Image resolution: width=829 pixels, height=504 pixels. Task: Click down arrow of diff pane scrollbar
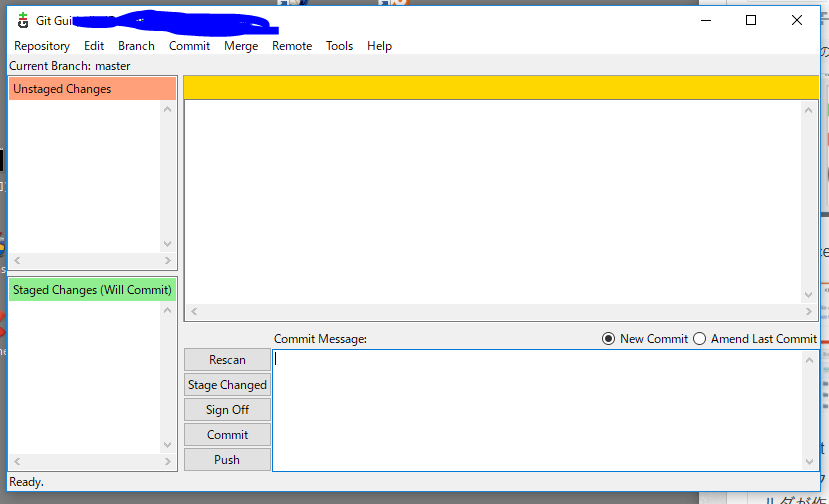808,295
